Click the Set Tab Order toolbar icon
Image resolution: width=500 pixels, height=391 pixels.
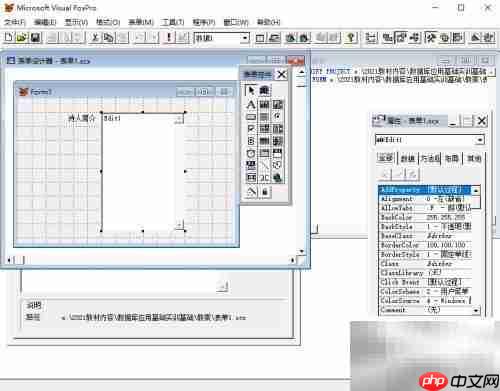tap(371, 38)
